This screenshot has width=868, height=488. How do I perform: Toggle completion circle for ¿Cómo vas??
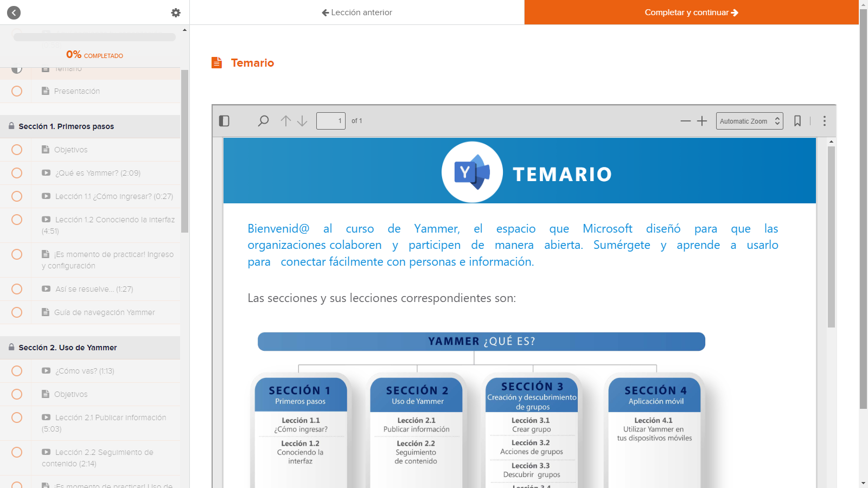tap(17, 371)
